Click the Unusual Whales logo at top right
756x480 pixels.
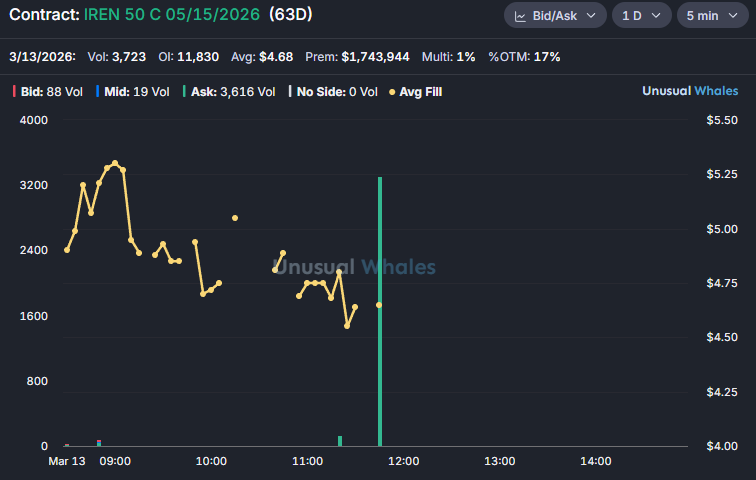[x=690, y=91]
